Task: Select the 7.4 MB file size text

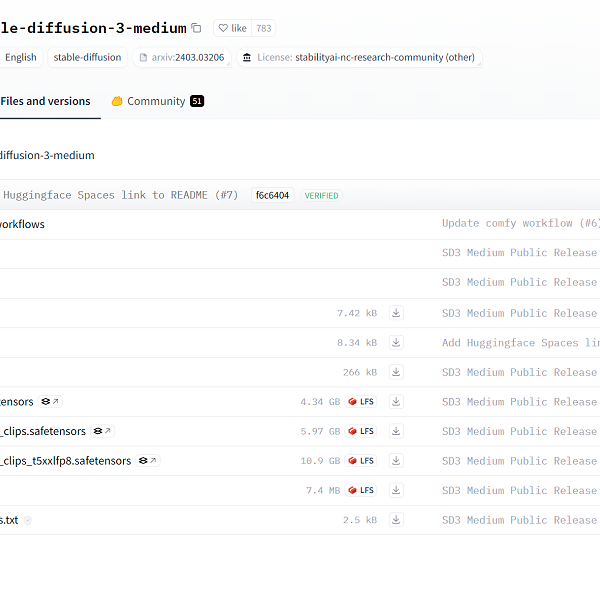Action: [323, 490]
